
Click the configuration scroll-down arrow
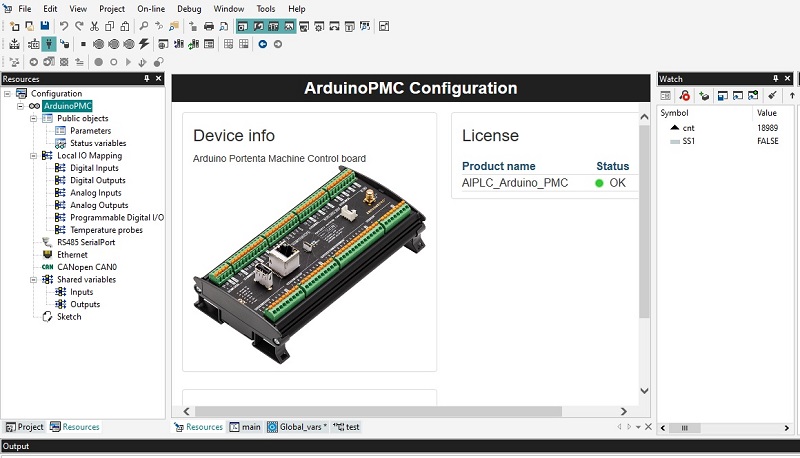tap(644, 391)
